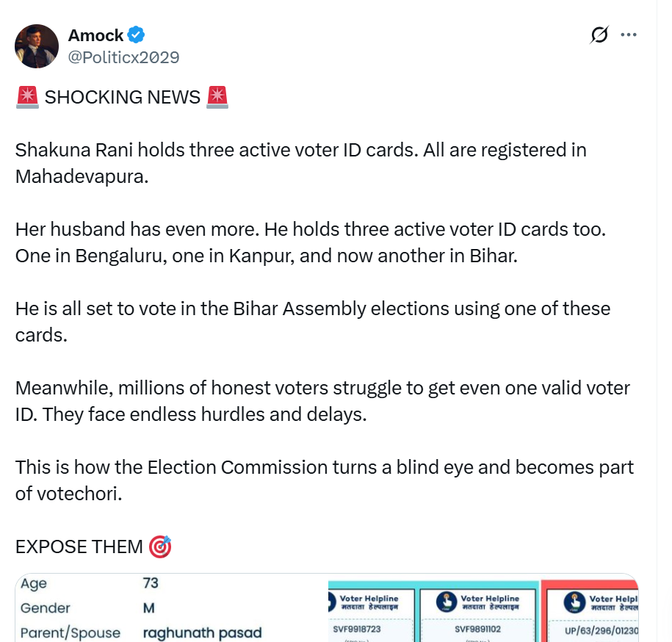Click the SHOCKING NEWS headline text
The height and width of the screenshot is (642, 672).
tap(122, 97)
